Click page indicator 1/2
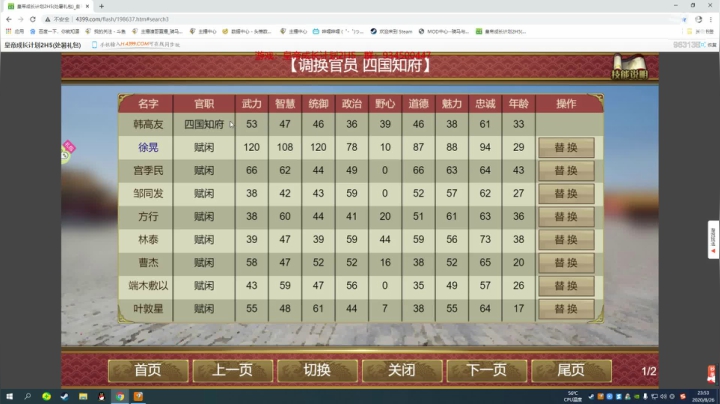The height and width of the screenshot is (404, 720). point(648,371)
